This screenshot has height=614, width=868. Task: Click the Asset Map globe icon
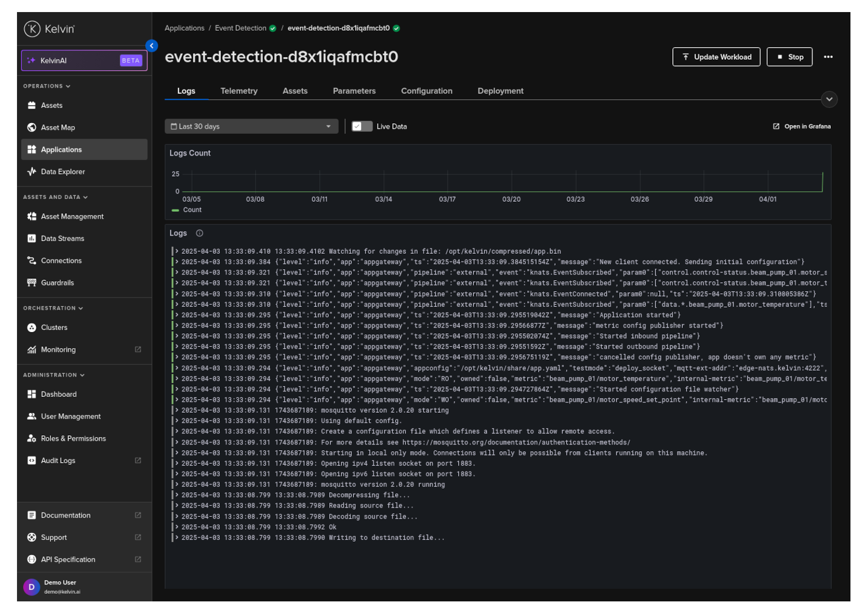32,127
